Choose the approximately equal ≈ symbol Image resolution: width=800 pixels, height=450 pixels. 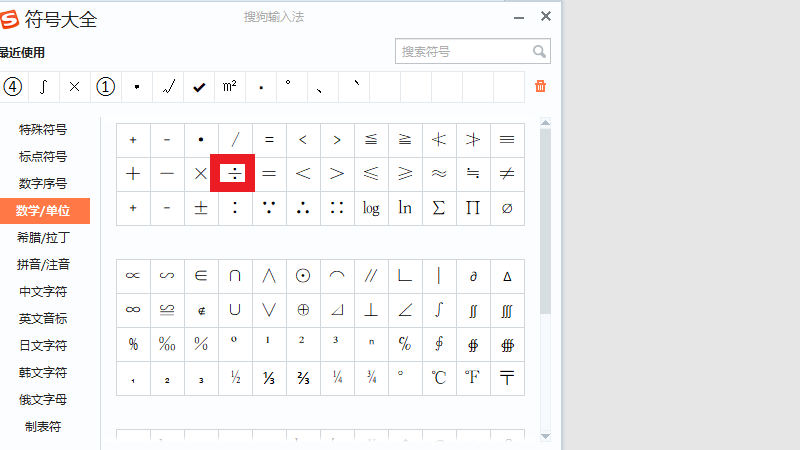[x=439, y=174]
